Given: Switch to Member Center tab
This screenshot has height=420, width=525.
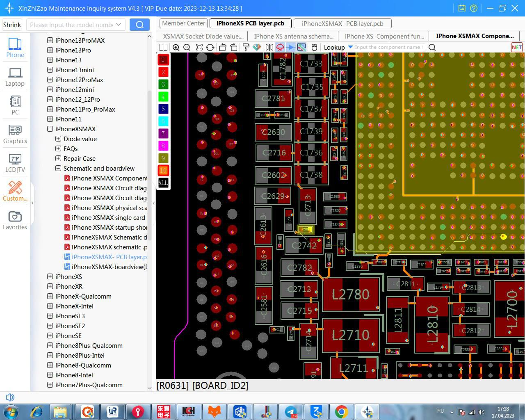Looking at the screenshot, I should [183, 23].
